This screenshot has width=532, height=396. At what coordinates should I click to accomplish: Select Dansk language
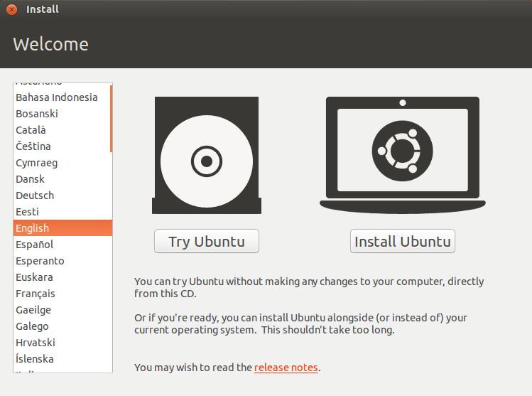tap(63, 179)
